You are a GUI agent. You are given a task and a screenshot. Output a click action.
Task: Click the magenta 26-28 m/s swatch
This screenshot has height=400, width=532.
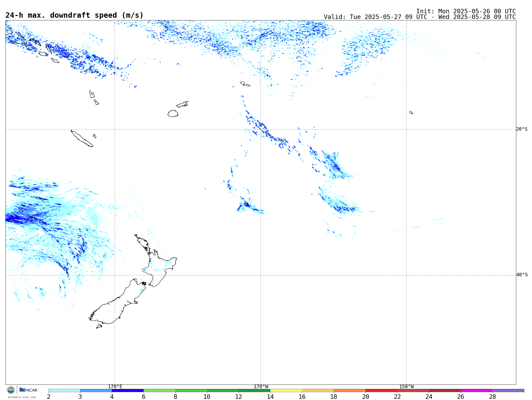[x=476, y=391]
